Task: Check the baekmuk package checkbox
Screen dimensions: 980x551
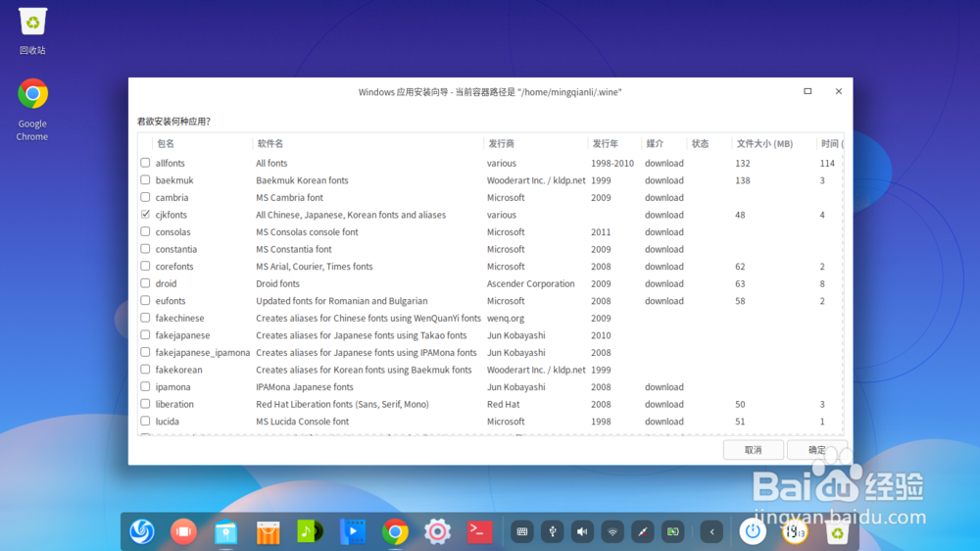Action: (x=146, y=180)
